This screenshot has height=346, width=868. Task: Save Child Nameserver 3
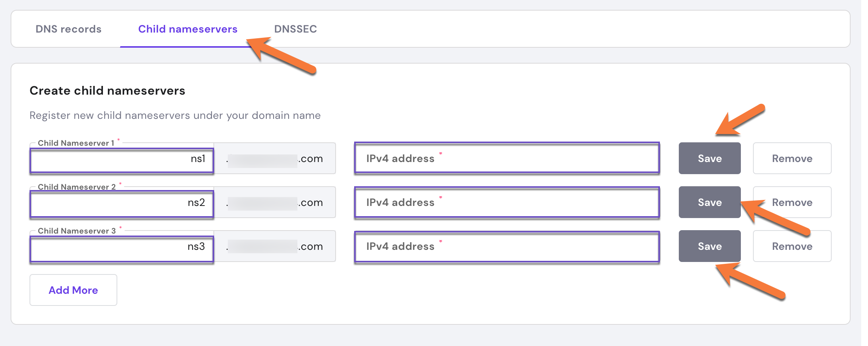(709, 246)
